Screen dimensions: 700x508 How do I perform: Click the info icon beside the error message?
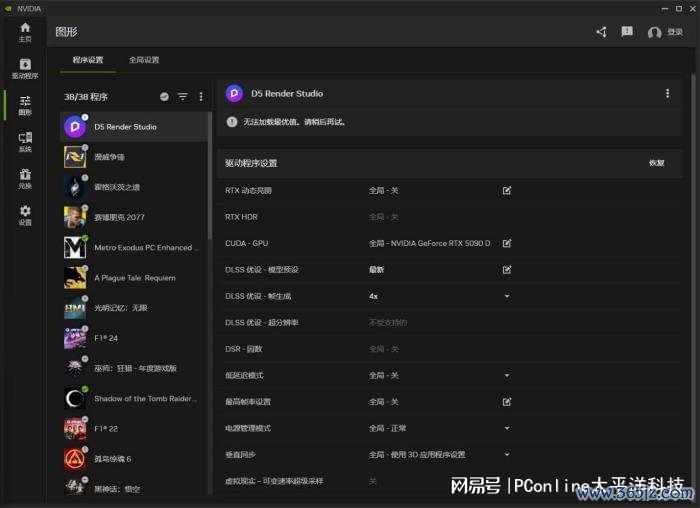232,122
